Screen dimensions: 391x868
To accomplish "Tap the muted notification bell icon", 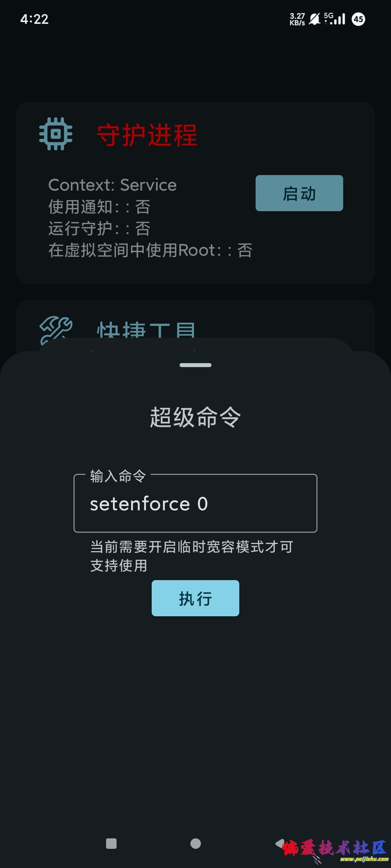I will [315, 19].
